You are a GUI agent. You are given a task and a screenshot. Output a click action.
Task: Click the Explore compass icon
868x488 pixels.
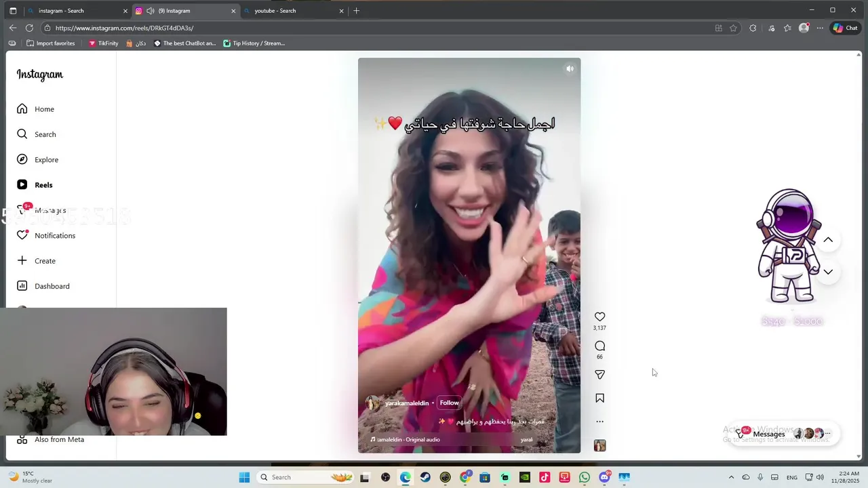tap(22, 159)
